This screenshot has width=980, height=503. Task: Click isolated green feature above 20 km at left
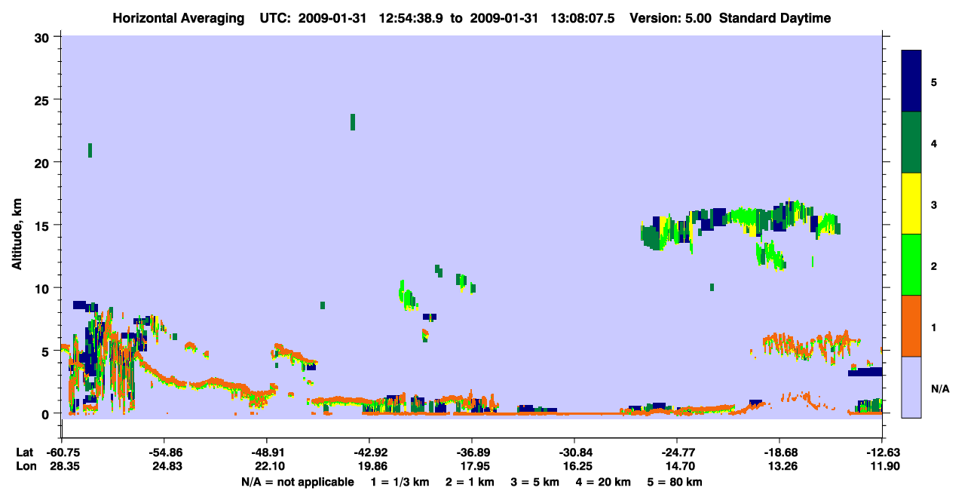[90, 150]
